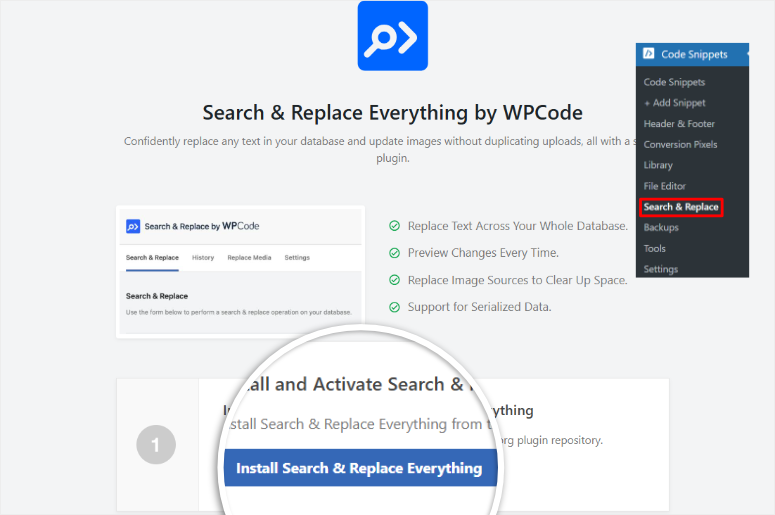Switch to Replace Media tab in preview
775x515 pixels.
249,258
